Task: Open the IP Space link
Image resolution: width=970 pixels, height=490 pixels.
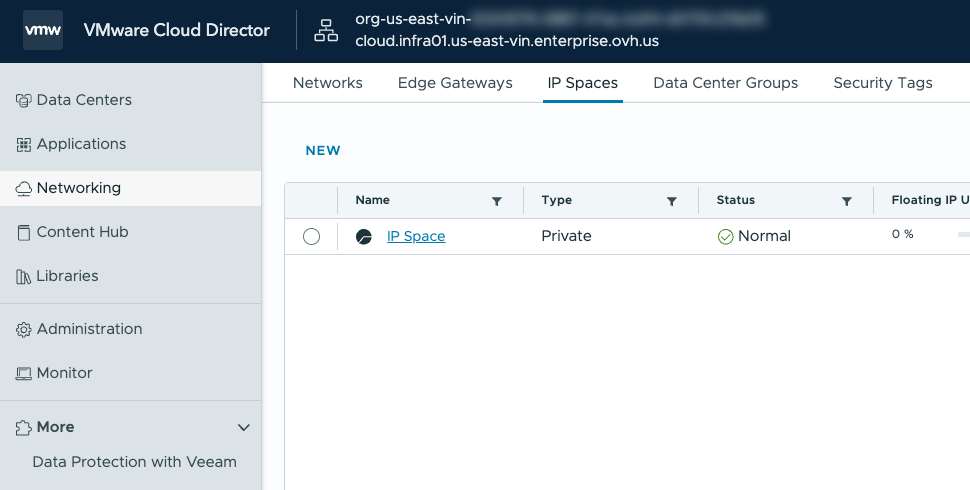Action: coord(416,236)
